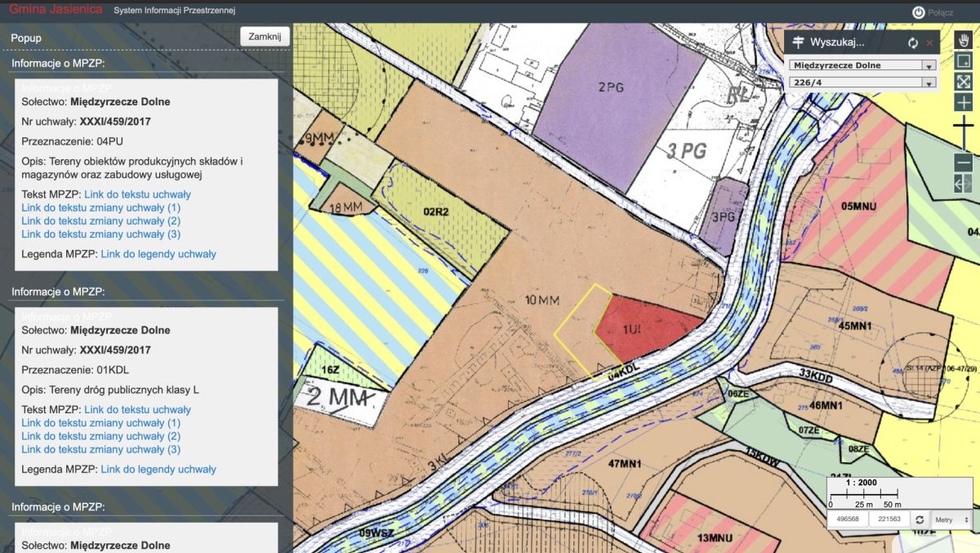Close the Wyszukaj search panel
The image size is (980, 553).
point(929,42)
